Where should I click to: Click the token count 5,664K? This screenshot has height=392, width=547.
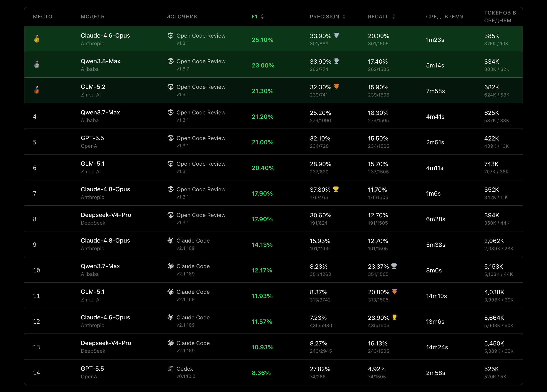coord(494,318)
